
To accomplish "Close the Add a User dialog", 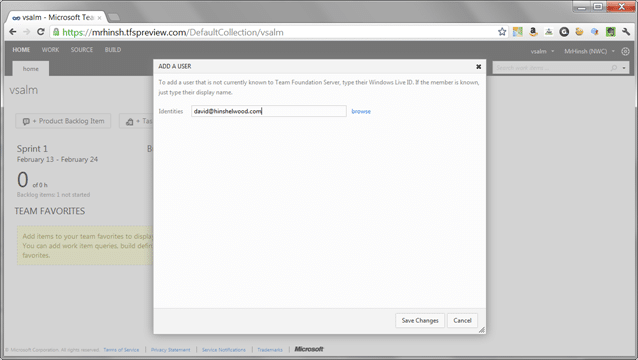I will [x=478, y=66].
